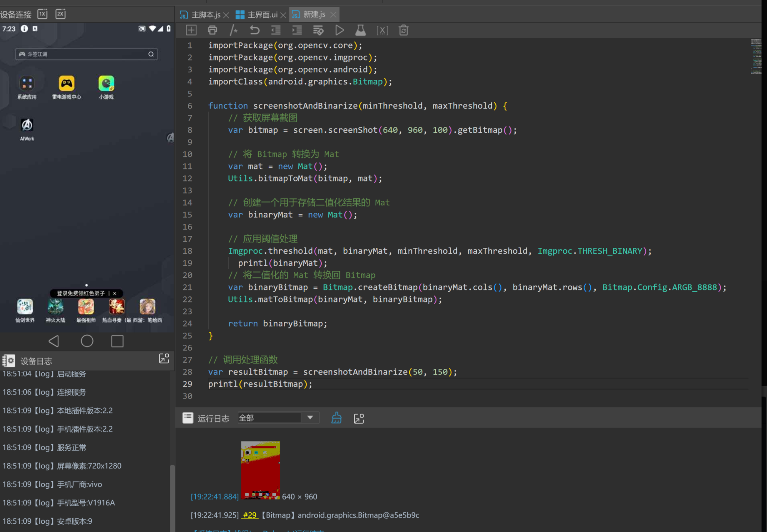Screen dimensions: 767x532
Task: Tap the Android back triangle button
Action: [x=54, y=341]
